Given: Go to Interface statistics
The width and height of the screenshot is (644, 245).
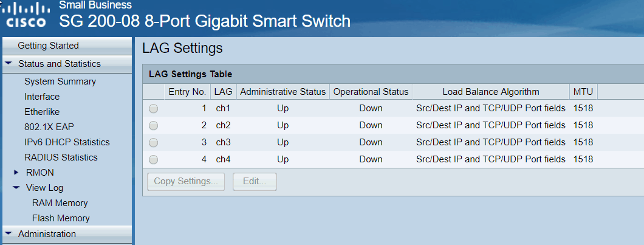Looking at the screenshot, I should click(x=42, y=97).
